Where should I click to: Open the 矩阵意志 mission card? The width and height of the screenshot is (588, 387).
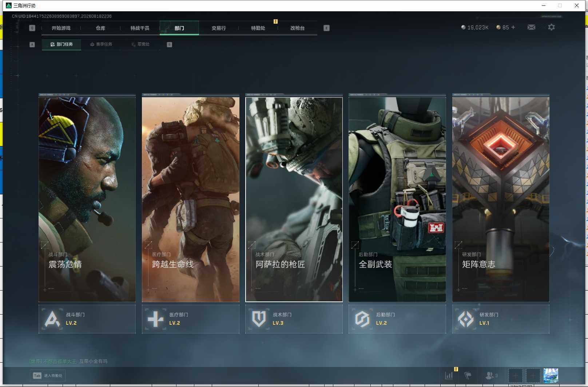[x=501, y=199]
